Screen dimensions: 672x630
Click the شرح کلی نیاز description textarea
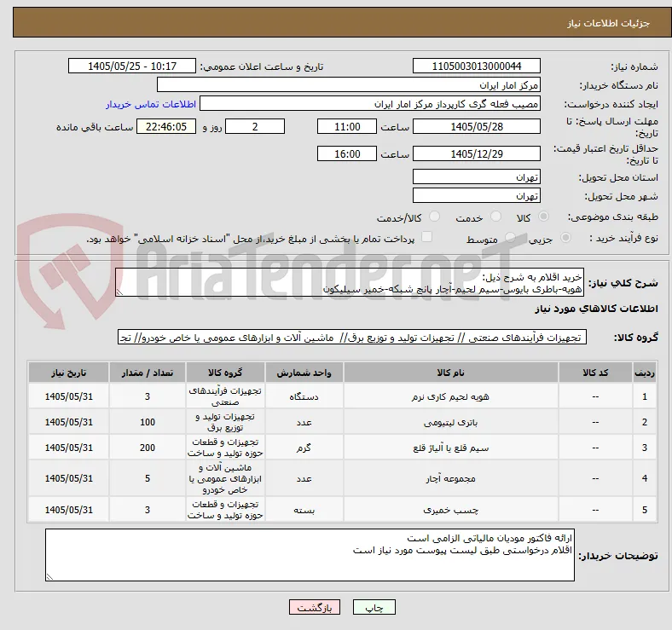point(350,282)
